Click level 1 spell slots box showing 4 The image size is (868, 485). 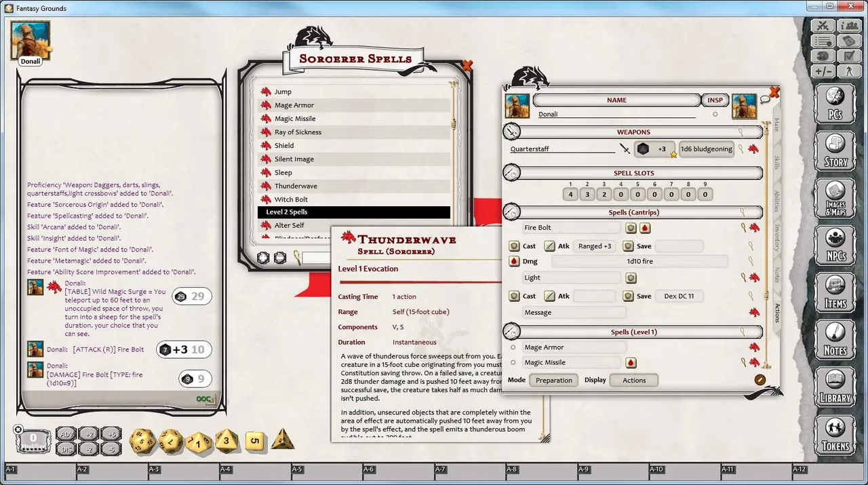[571, 194]
